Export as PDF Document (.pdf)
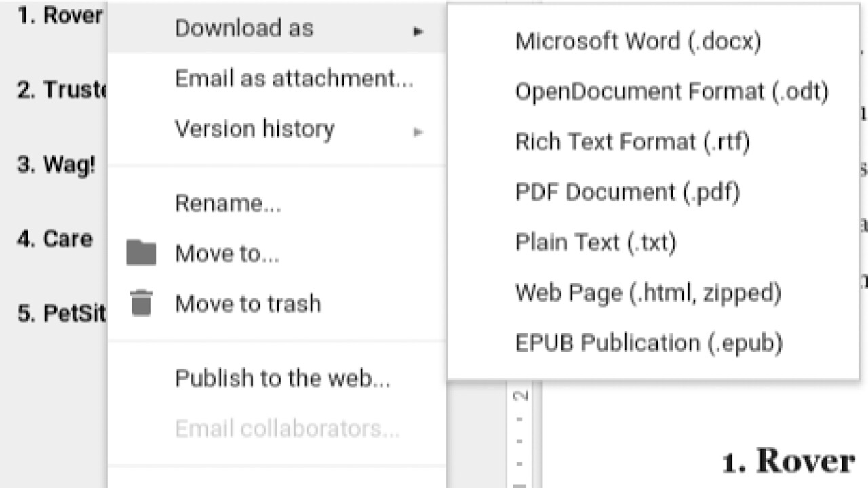 pos(627,192)
